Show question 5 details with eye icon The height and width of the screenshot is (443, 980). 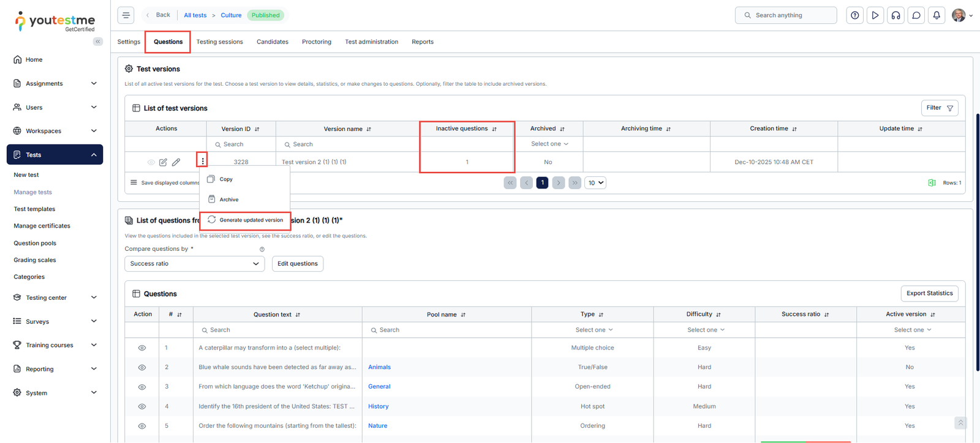[x=142, y=426]
